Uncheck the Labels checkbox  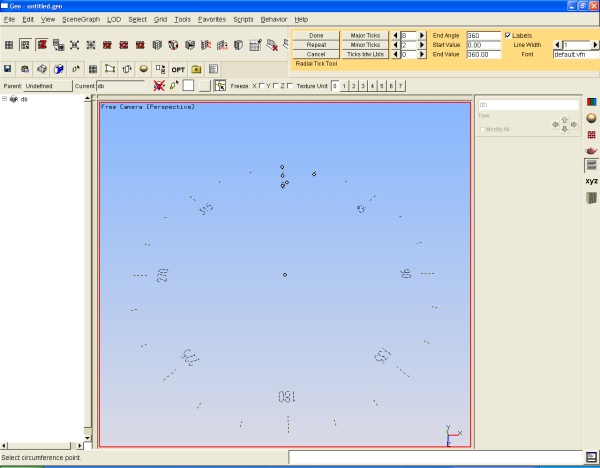[508, 35]
